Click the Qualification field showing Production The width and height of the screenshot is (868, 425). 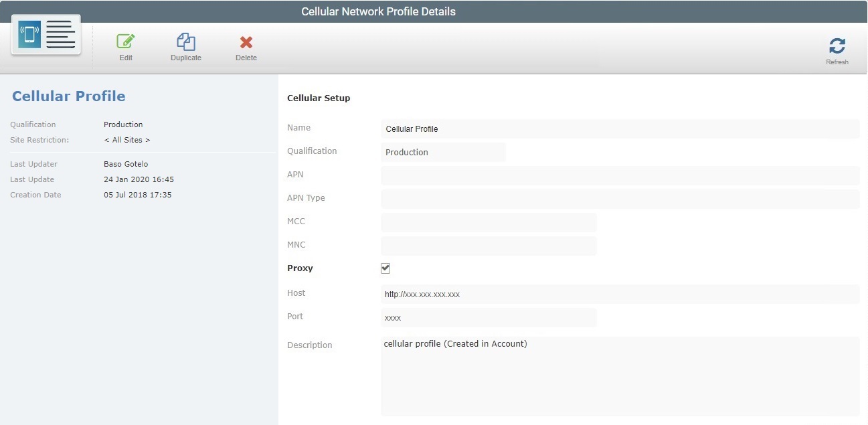(x=443, y=152)
